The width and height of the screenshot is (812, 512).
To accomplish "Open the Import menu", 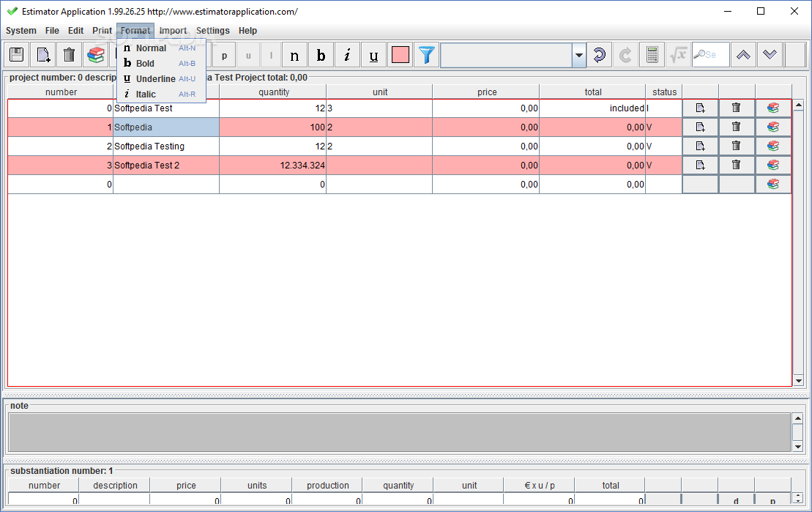I will coord(173,31).
